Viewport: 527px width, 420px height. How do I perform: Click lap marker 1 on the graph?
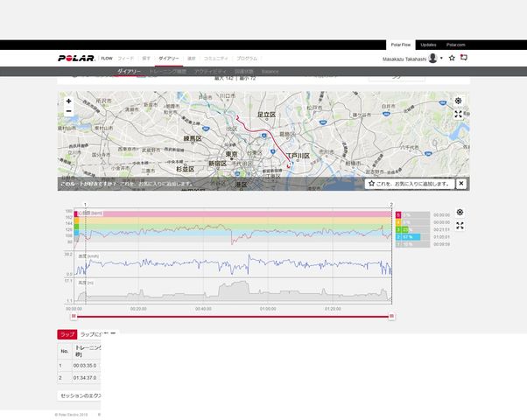coord(85,204)
